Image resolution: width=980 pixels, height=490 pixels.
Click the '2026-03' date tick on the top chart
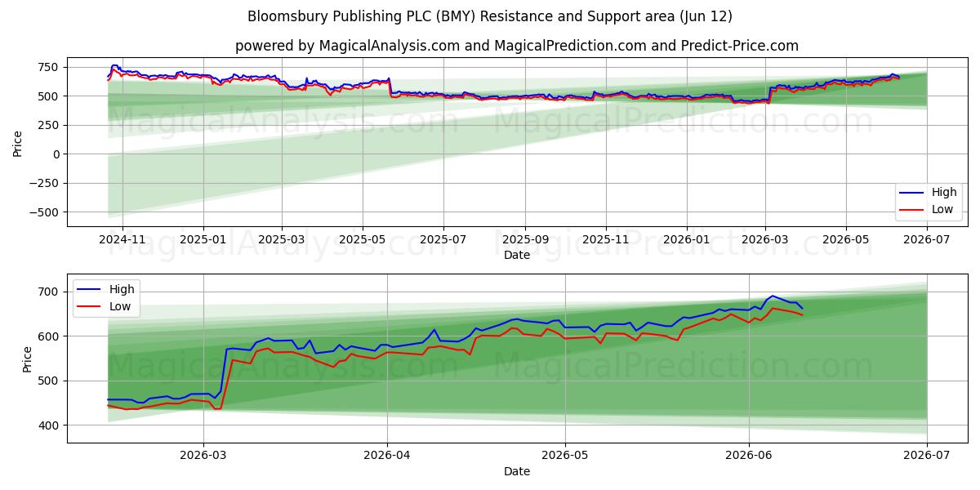point(764,241)
